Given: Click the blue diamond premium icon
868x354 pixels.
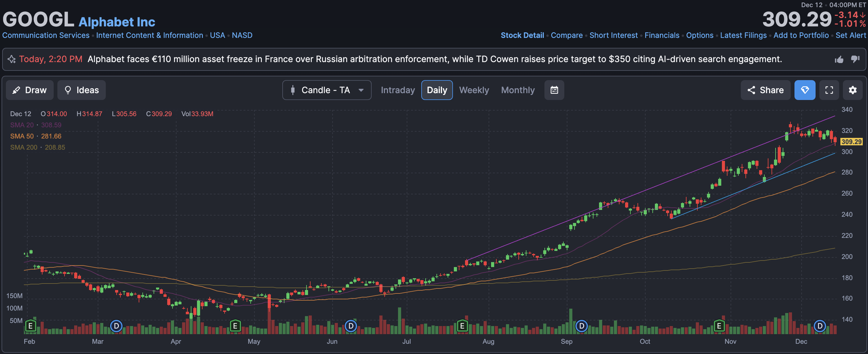Looking at the screenshot, I should (805, 90).
